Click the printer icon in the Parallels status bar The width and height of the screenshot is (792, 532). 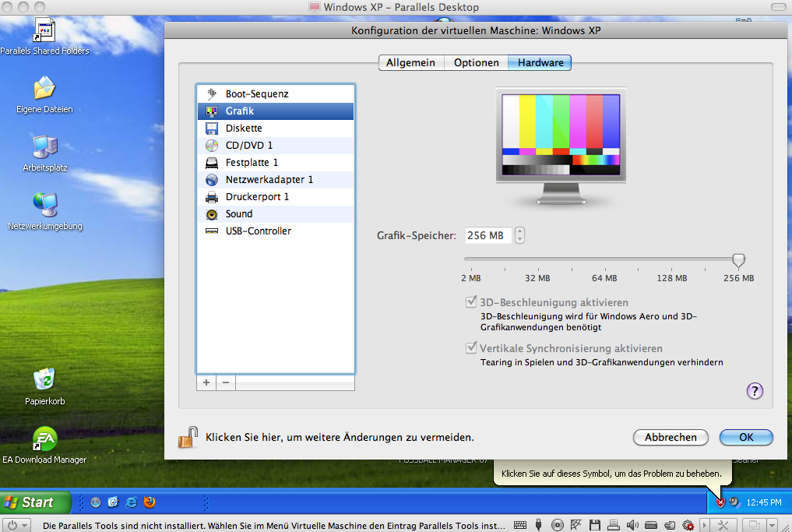[x=613, y=526]
